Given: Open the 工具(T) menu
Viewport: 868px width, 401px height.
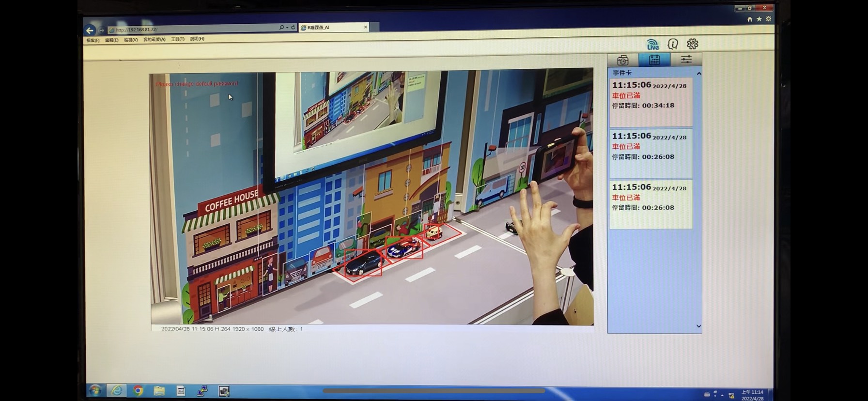Looking at the screenshot, I should (x=177, y=39).
